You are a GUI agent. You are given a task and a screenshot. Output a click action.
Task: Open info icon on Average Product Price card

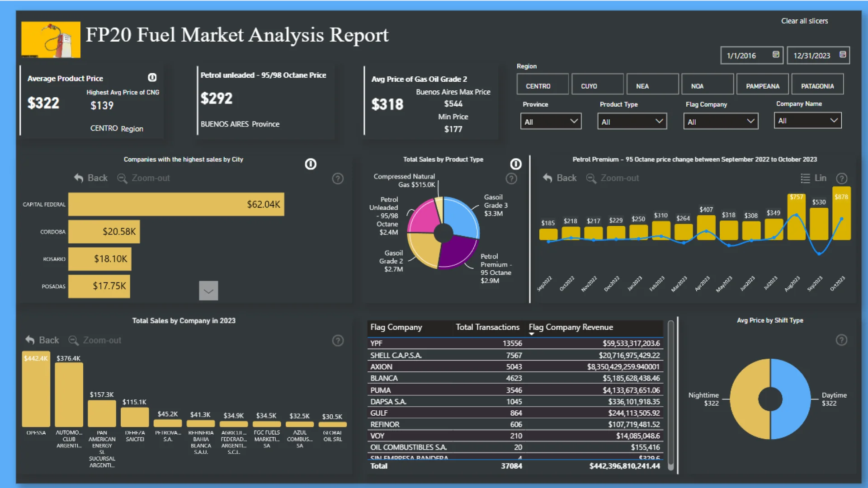point(152,78)
